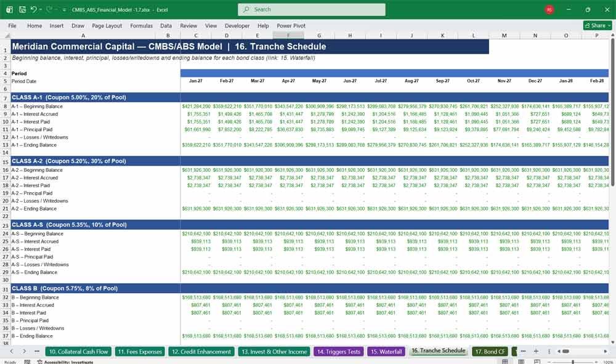
Task: Open the Help ribbon tab
Action: pyautogui.click(x=263, y=25)
